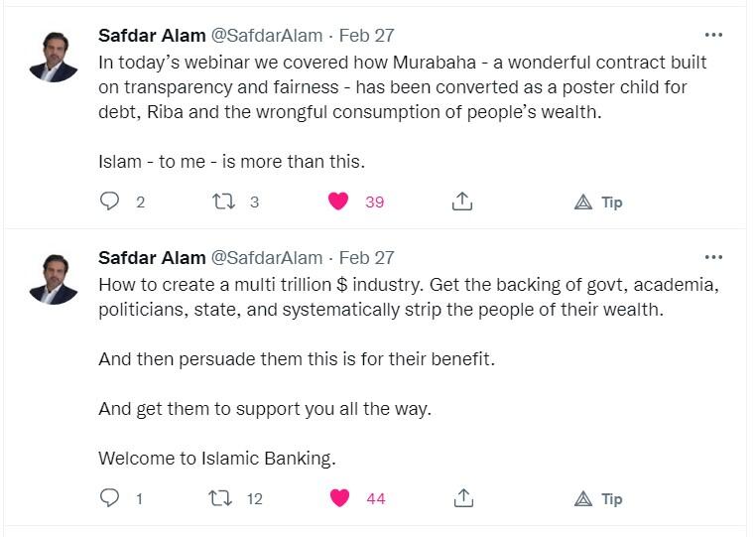
Task: Open the Feb 27 timestamp of the first tweet
Action: tap(366, 35)
